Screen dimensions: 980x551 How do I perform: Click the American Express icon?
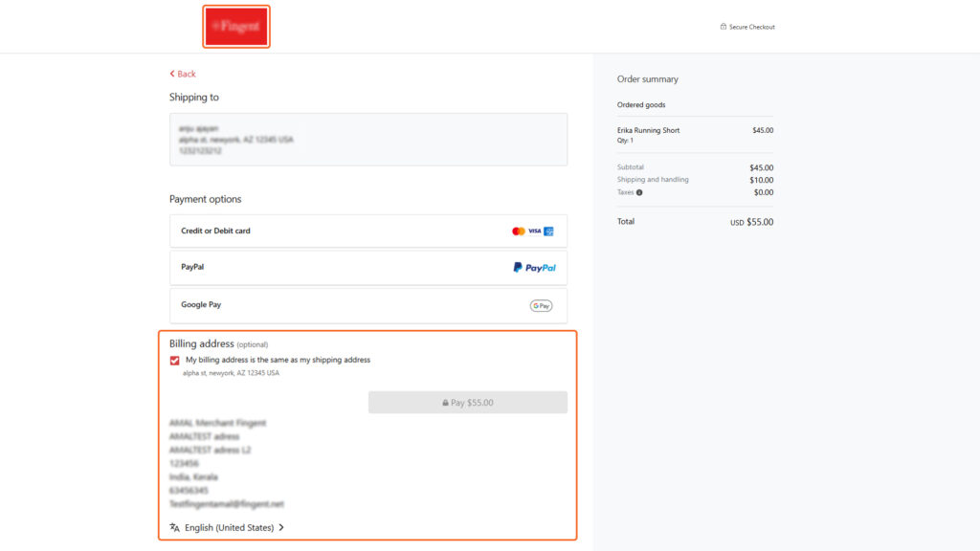[547, 231]
